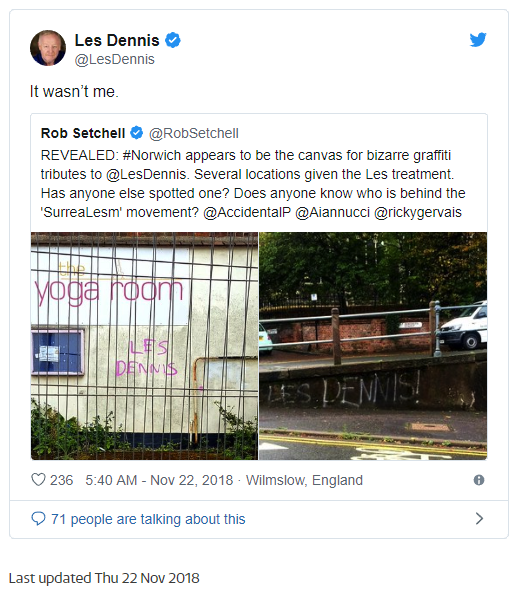Open the wall graffiti street photo
Image resolution: width=529 pixels, height=596 pixels.
click(x=373, y=346)
